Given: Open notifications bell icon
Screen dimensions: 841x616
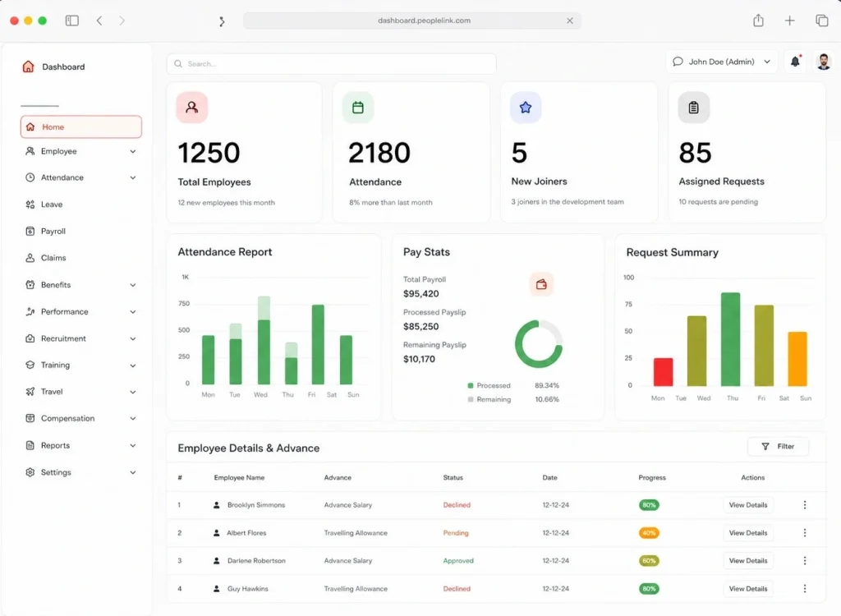Looking at the screenshot, I should 795,62.
